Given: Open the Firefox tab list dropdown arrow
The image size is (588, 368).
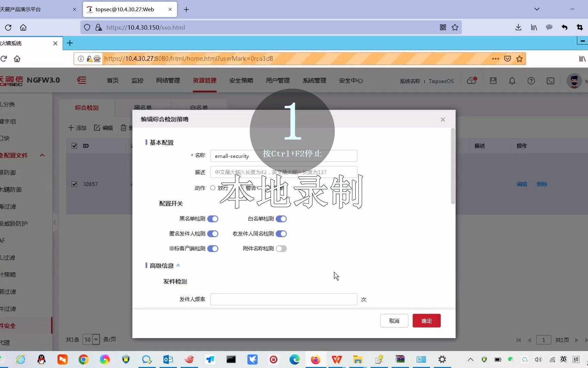Looking at the screenshot, I should [537, 9].
